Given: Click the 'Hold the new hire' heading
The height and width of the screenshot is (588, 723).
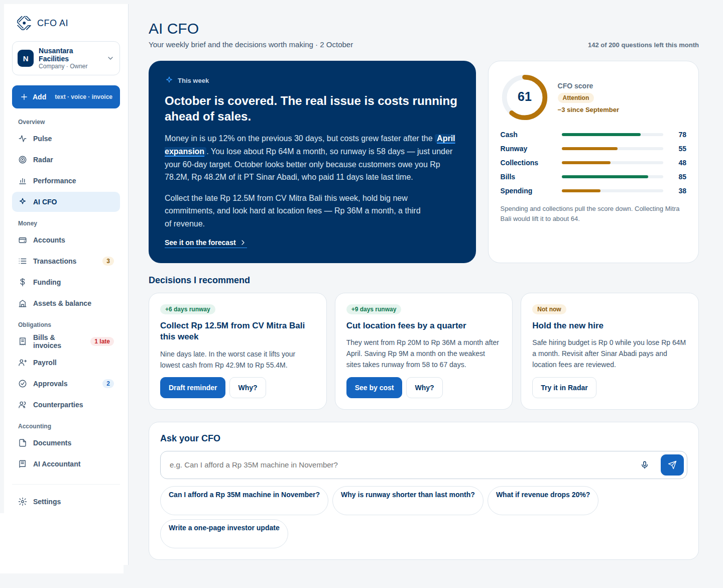Looking at the screenshot, I should pos(568,325).
